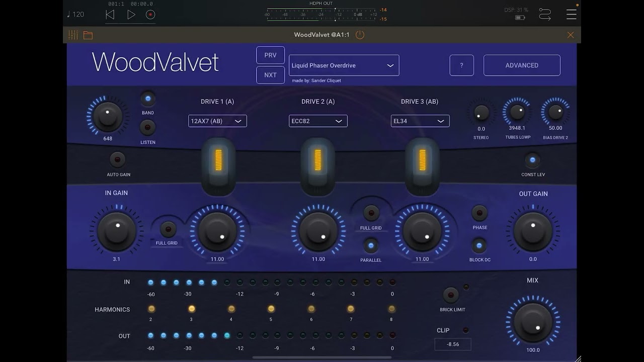Click the rewind to start button
The height and width of the screenshot is (362, 644).
coord(110,15)
